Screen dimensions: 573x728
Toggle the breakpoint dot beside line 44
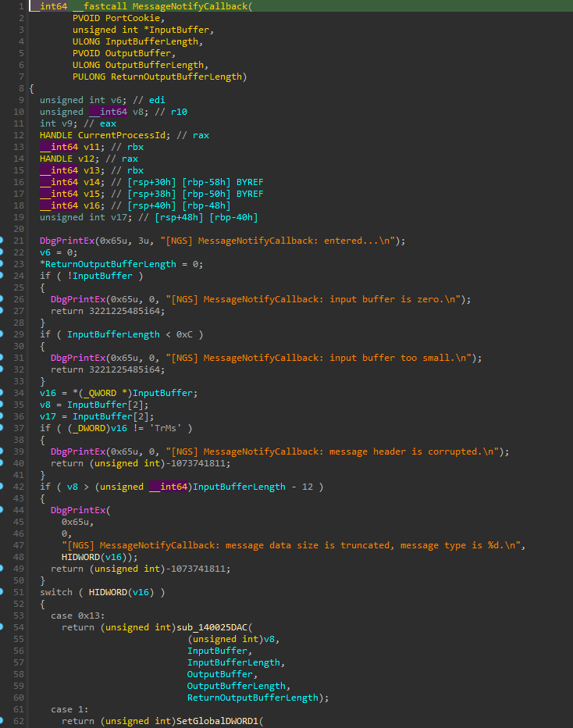pyautogui.click(x=2, y=509)
